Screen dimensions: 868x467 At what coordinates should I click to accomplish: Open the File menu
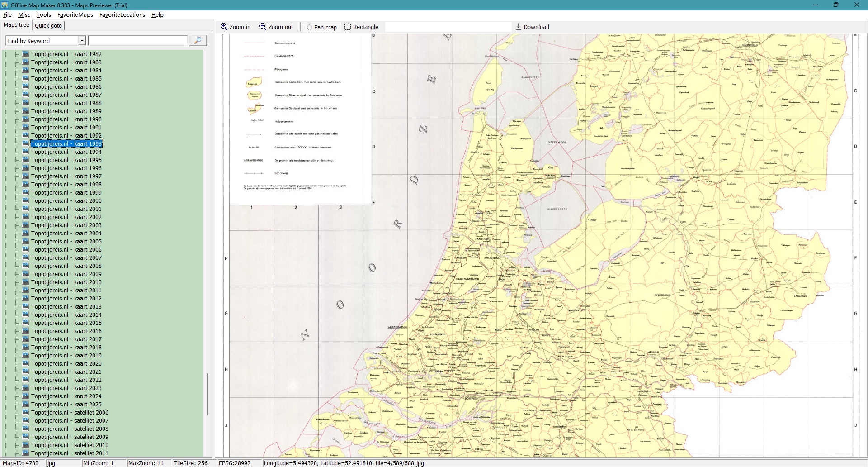(x=7, y=15)
